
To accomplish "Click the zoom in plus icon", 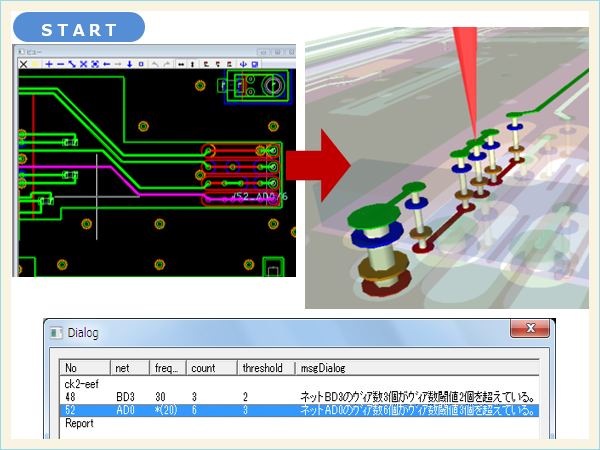I will [x=48, y=64].
